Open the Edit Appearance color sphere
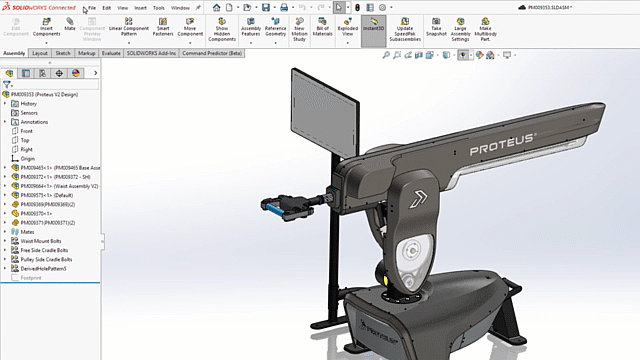This screenshot has width=640, height=360. [x=479, y=55]
